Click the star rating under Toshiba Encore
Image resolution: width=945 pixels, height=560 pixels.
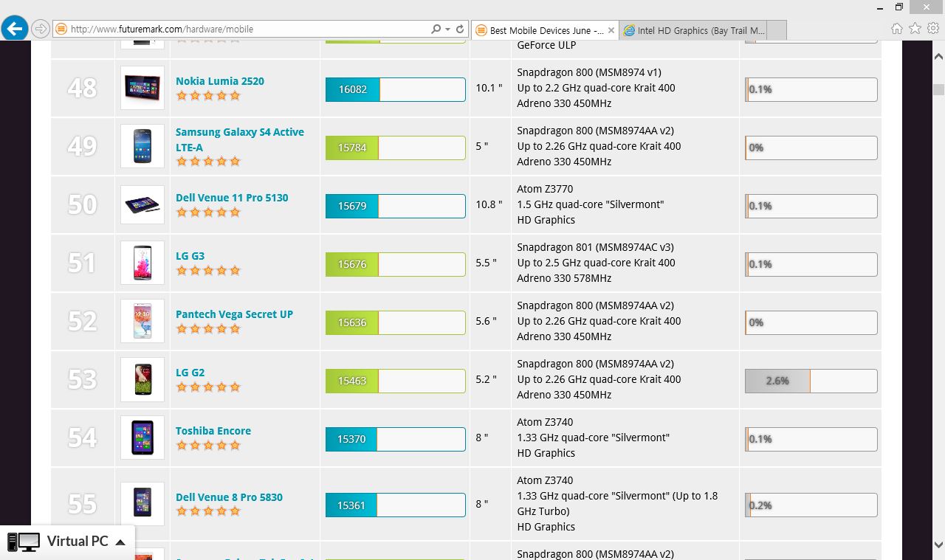click(x=208, y=446)
